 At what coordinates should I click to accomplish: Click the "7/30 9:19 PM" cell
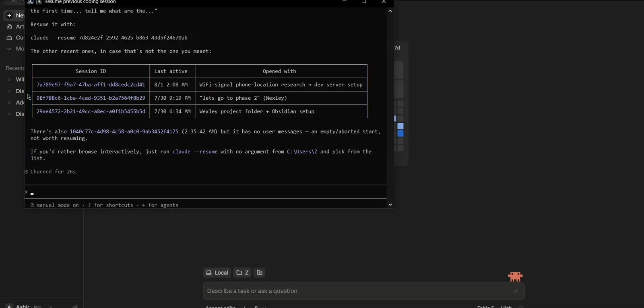click(173, 98)
